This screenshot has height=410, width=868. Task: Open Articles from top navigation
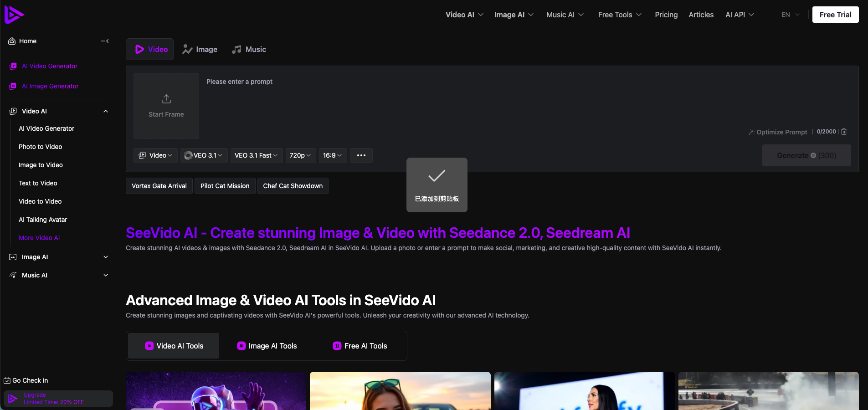pyautogui.click(x=701, y=15)
